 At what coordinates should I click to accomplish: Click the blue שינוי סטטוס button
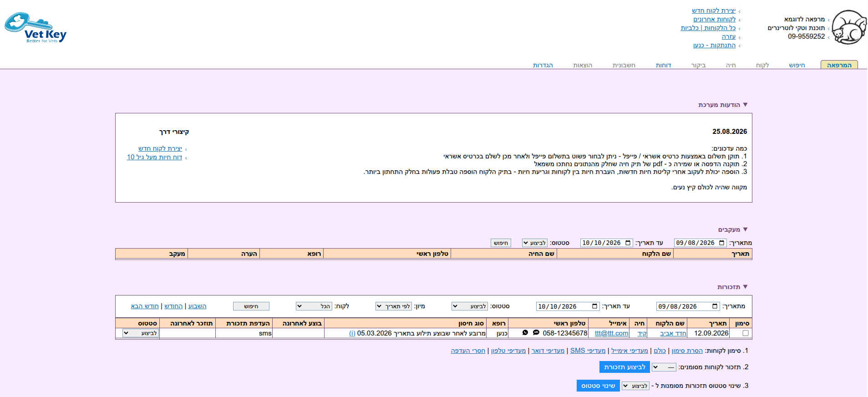pyautogui.click(x=598, y=386)
